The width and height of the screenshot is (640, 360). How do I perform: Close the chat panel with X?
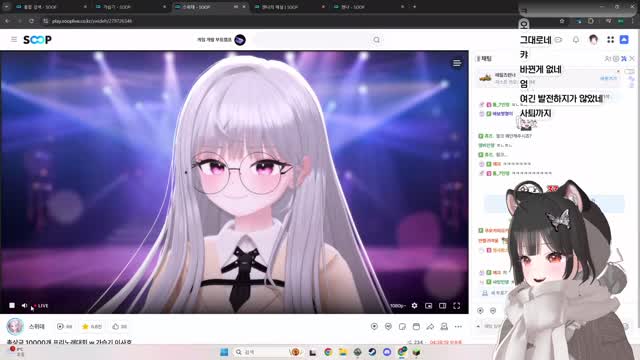coord(632,59)
